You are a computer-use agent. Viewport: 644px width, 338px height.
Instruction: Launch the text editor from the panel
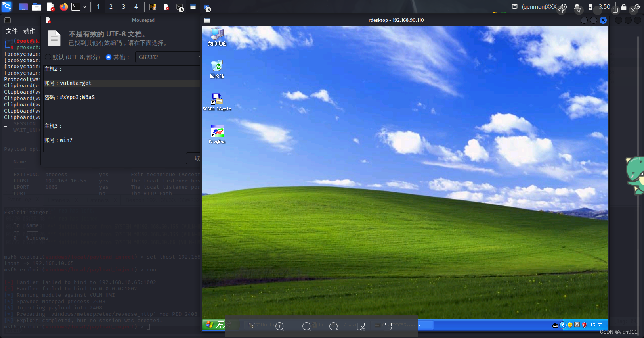[50, 7]
